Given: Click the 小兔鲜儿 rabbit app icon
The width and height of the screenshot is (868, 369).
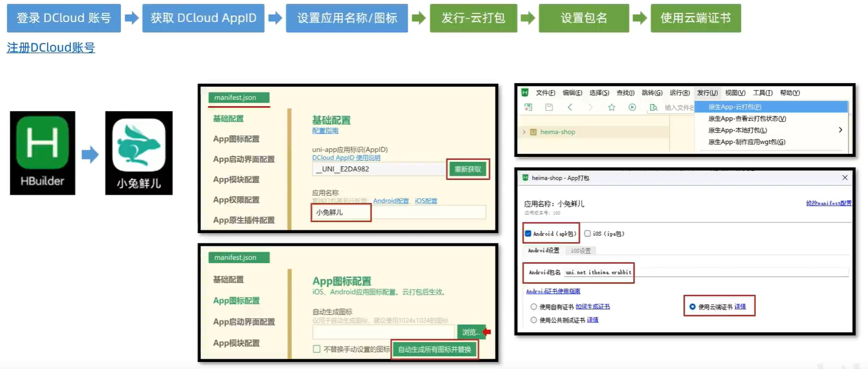Looking at the screenshot, I should click(139, 153).
